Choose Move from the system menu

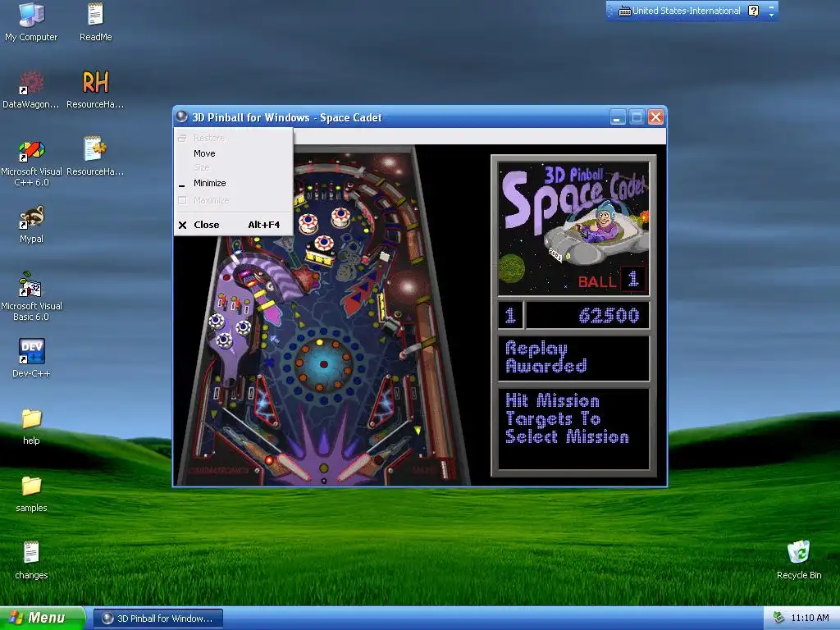(233, 153)
